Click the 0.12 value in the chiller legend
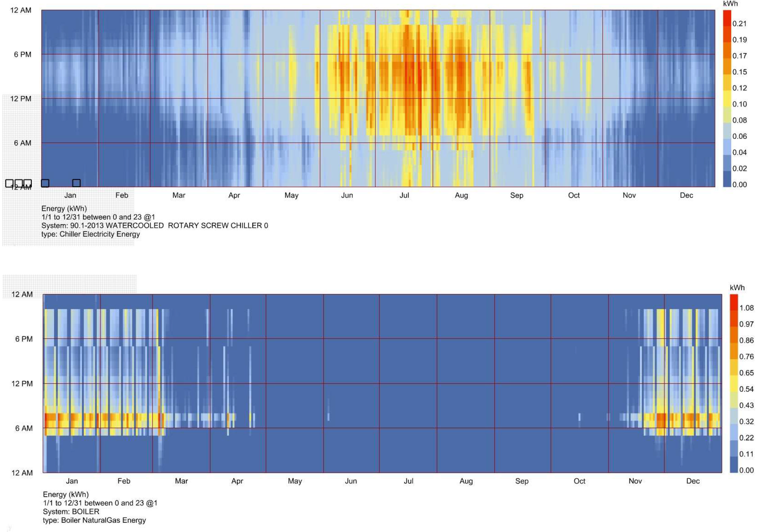763x532 pixels. tap(739, 88)
